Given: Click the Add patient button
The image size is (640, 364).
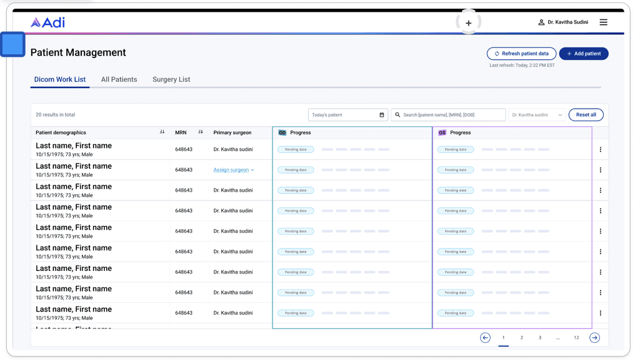Looking at the screenshot, I should (584, 54).
